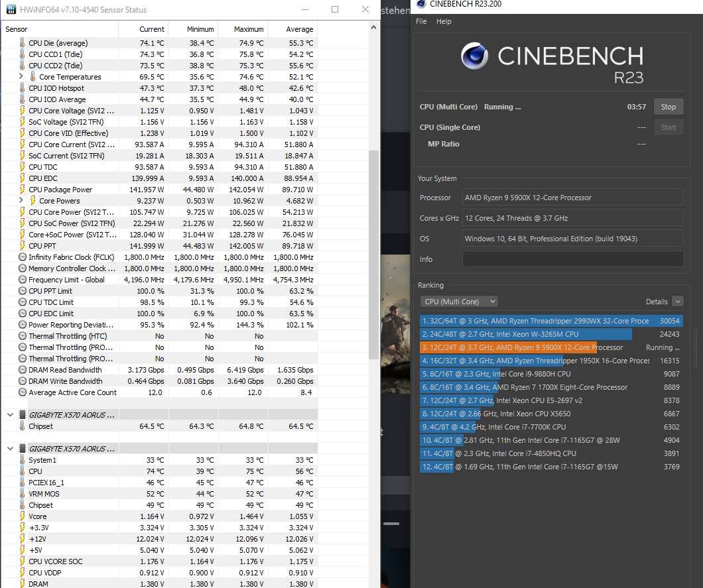Click the Cores x GHz field
Image resolution: width=703 pixels, height=588 pixels.
[x=573, y=218]
